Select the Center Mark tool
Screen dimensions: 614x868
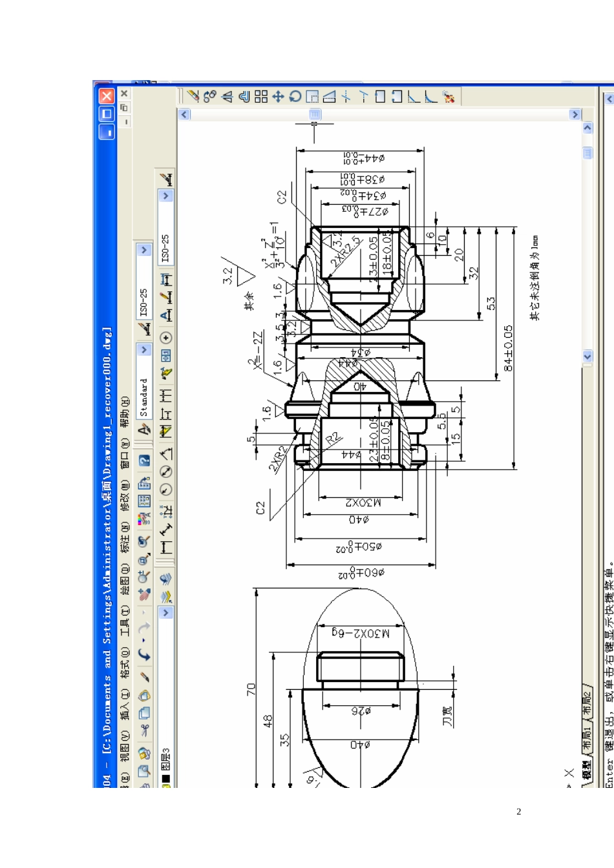pos(166,338)
